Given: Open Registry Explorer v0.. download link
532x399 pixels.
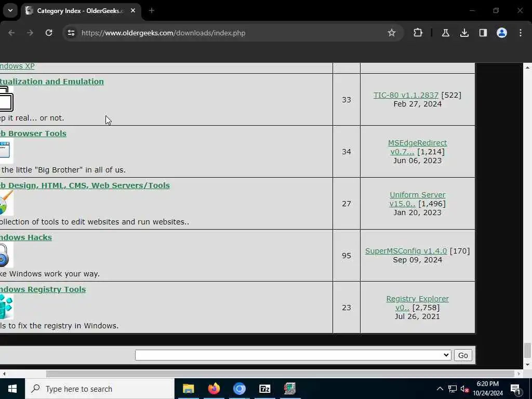Looking at the screenshot, I should point(417,303).
